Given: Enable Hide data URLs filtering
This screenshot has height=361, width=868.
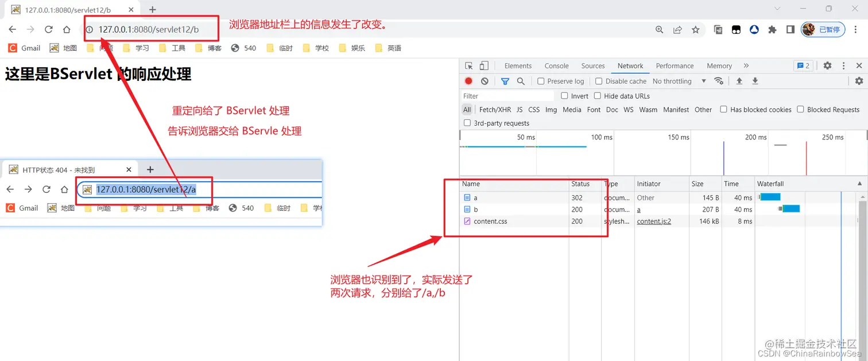Looking at the screenshot, I should point(598,96).
